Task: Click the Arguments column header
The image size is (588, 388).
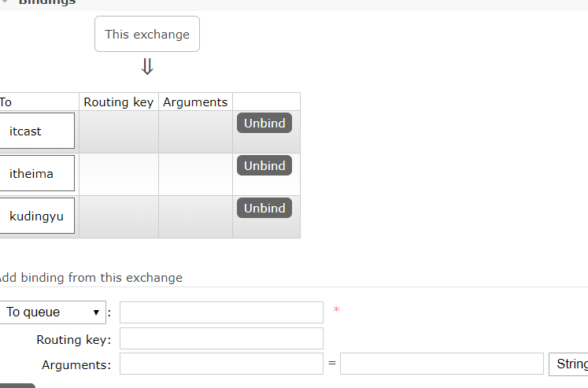Action: click(195, 102)
